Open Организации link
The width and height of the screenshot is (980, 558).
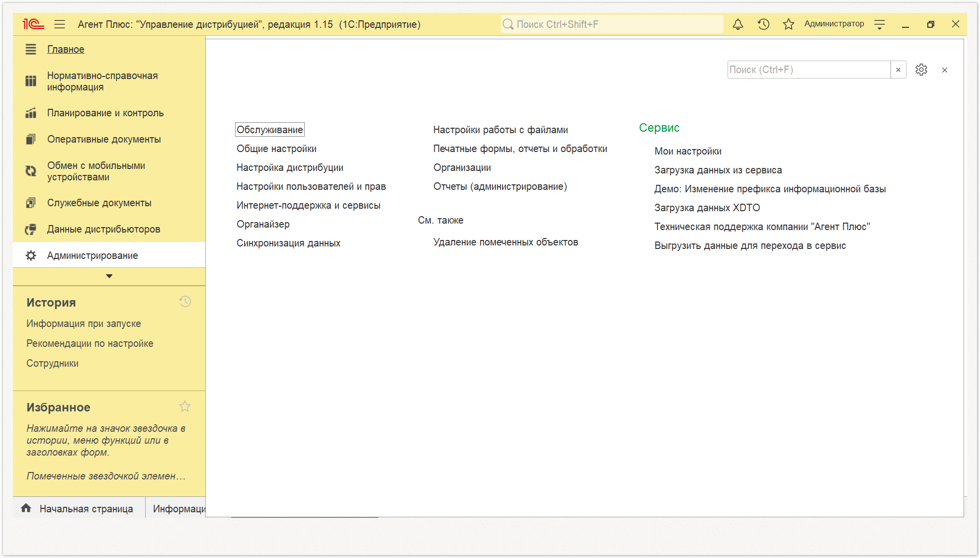[x=462, y=167]
